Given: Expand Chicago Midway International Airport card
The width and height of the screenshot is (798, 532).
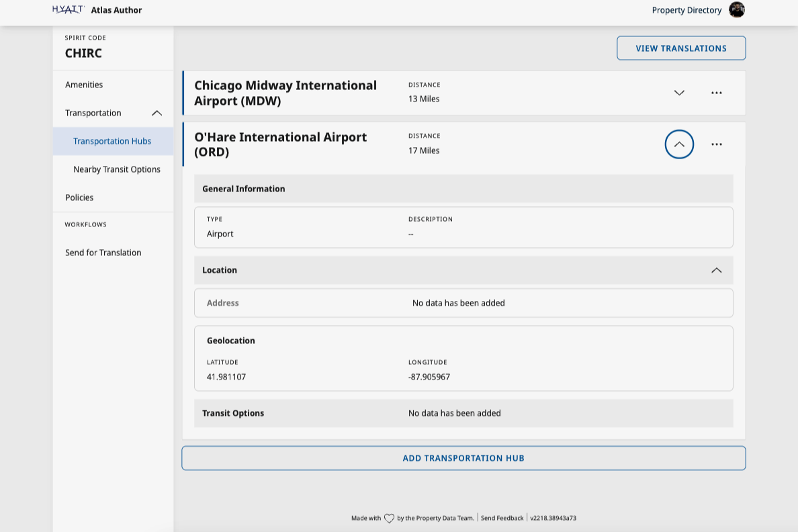Looking at the screenshot, I should pos(679,93).
